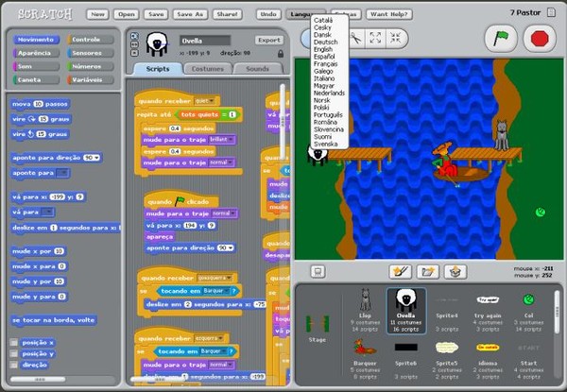567x392 pixels.
Task: Click the Undo button
Action: [268, 14]
